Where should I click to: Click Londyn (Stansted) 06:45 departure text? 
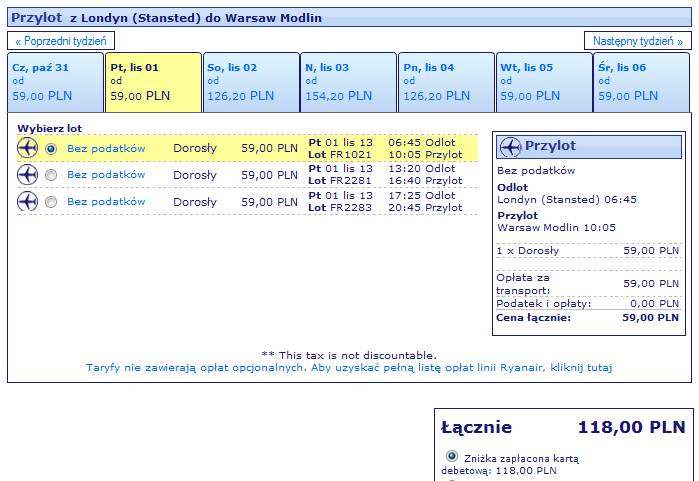pos(567,200)
